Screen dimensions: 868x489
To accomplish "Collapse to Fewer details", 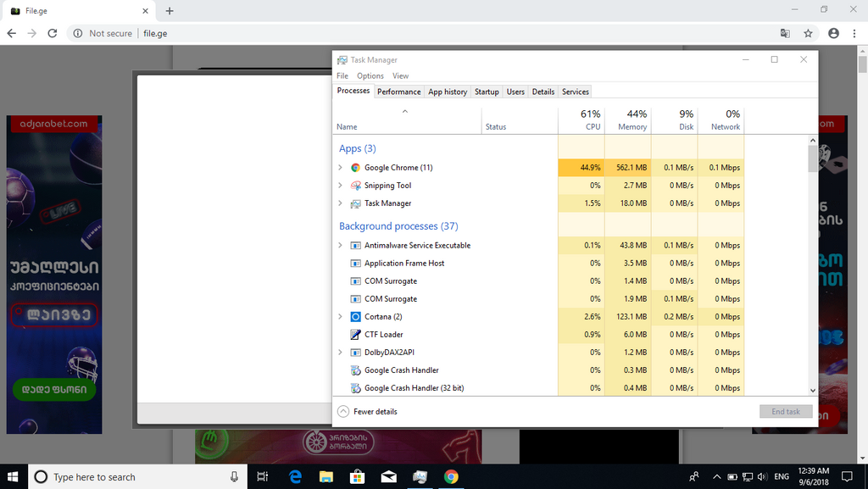I will click(368, 412).
